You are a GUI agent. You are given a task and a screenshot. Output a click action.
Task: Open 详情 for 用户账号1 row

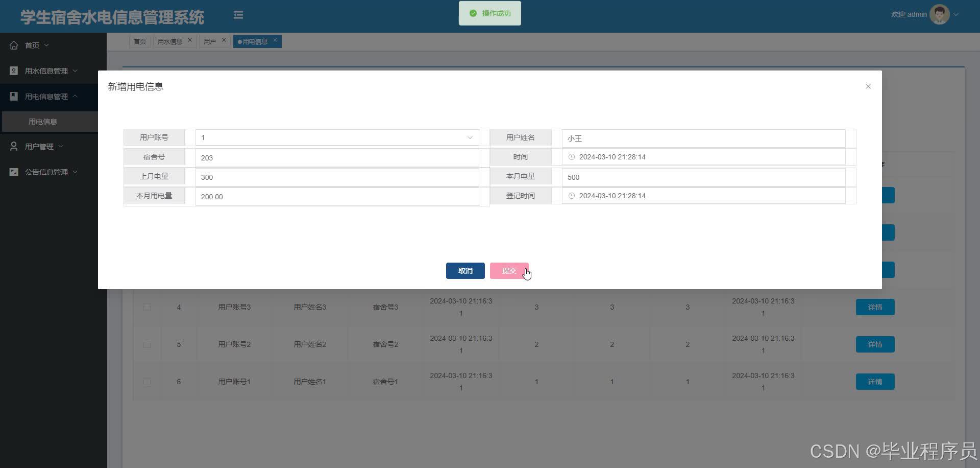875,382
